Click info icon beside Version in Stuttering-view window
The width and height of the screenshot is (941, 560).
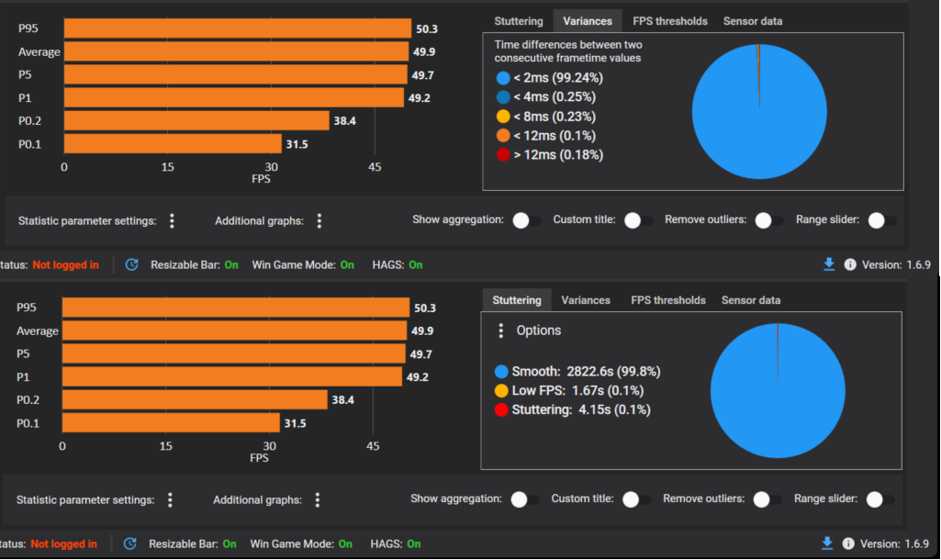tap(848, 543)
